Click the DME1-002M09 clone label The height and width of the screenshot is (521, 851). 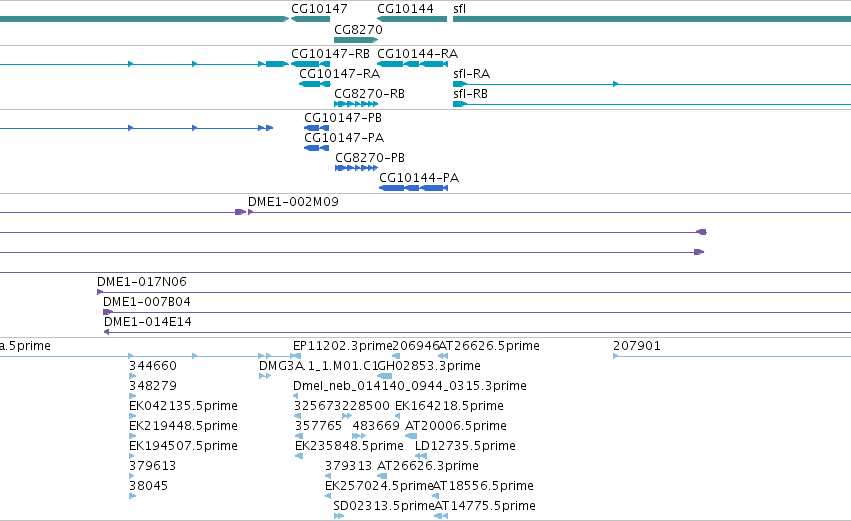click(x=293, y=202)
